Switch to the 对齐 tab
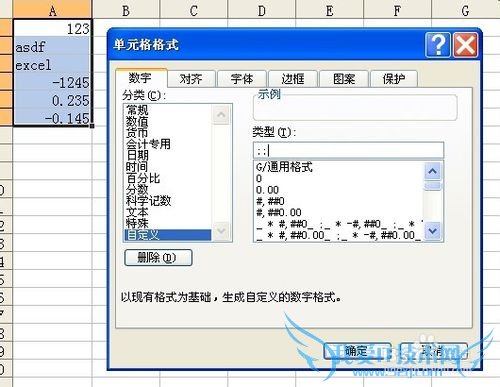Image resolution: width=500 pixels, height=387 pixels. (x=191, y=79)
